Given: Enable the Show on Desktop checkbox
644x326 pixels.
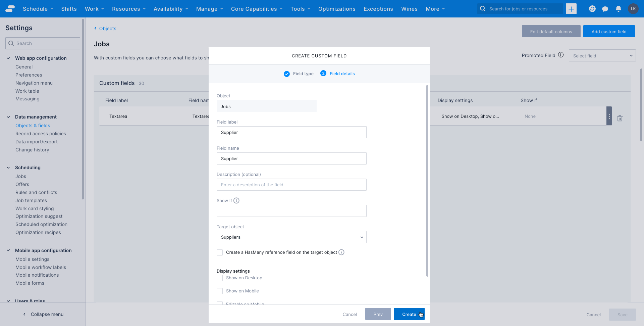Looking at the screenshot, I should tap(220, 278).
